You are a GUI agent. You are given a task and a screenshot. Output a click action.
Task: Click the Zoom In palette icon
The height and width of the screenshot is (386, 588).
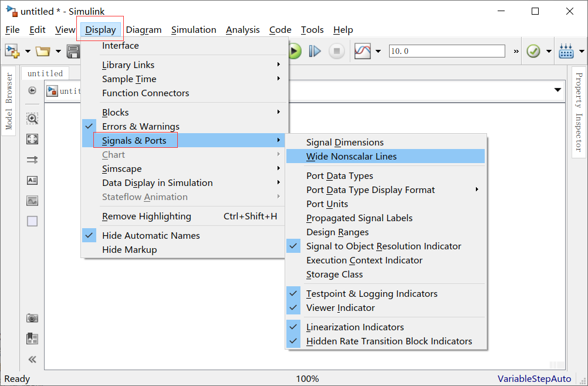(32, 119)
